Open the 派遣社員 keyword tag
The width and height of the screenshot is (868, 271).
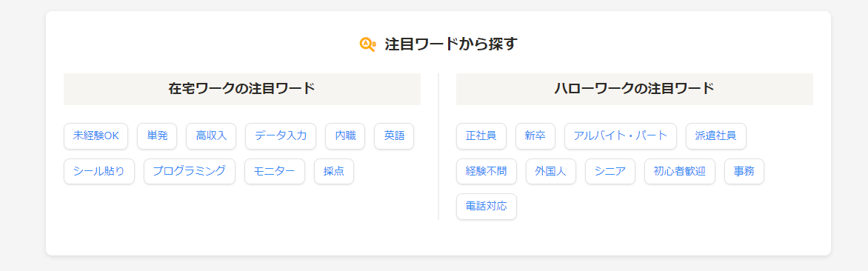[x=715, y=136]
